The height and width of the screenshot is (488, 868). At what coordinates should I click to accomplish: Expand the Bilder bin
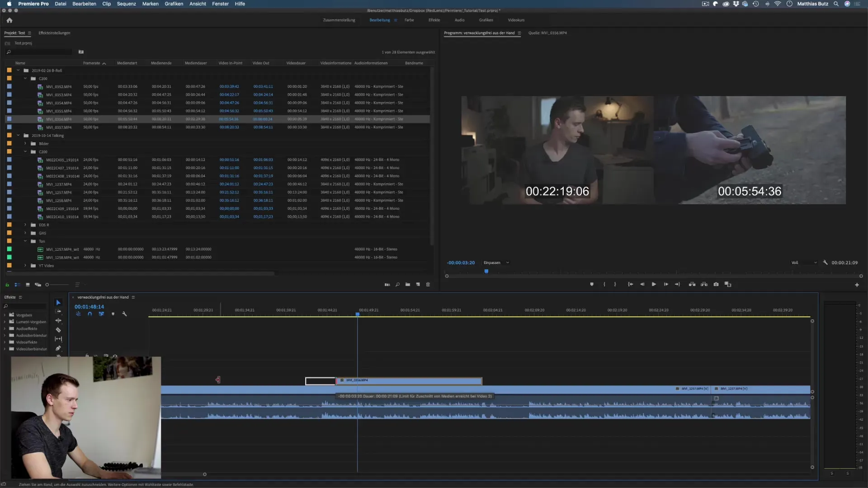[25, 144]
